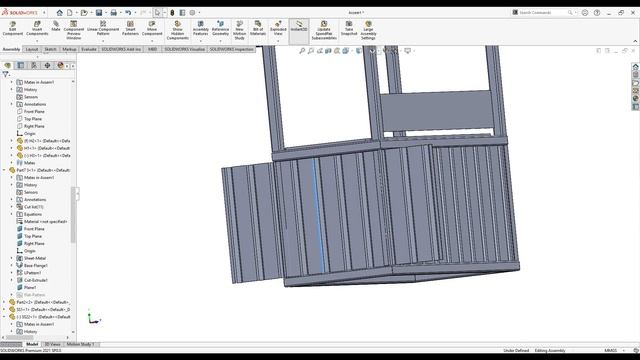
Task: Switch to the Layout tab
Action: tap(32, 49)
